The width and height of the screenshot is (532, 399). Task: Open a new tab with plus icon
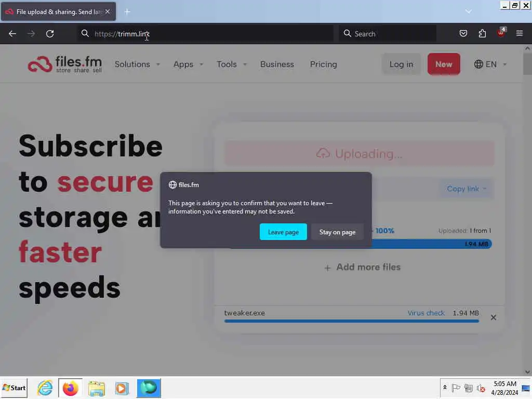tap(127, 12)
